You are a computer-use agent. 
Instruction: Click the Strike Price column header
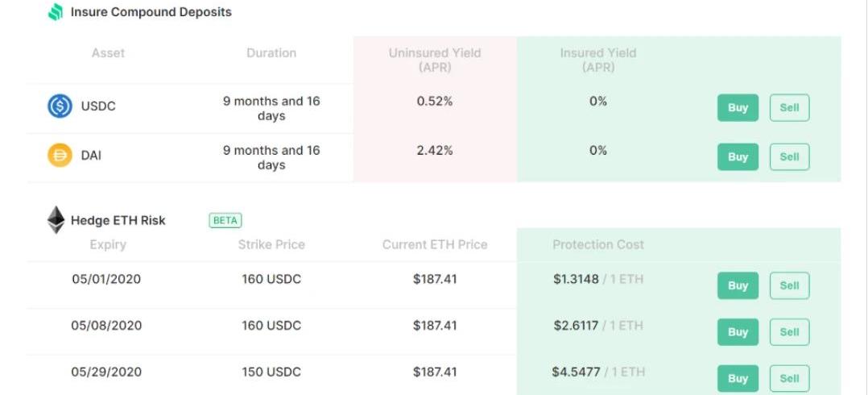[271, 245]
